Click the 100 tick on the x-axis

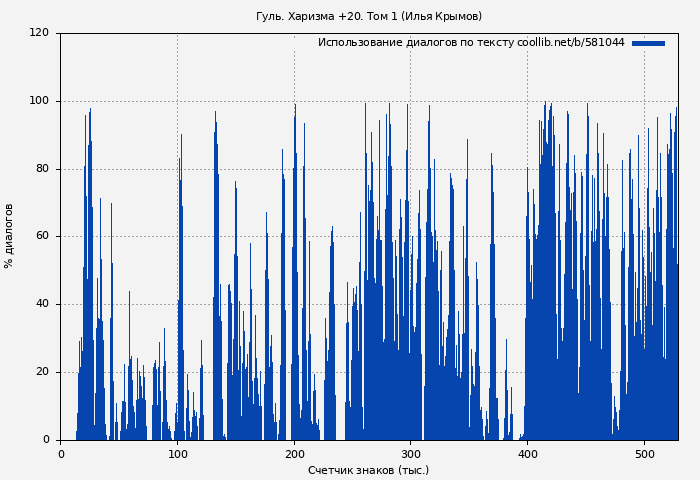[x=177, y=454]
